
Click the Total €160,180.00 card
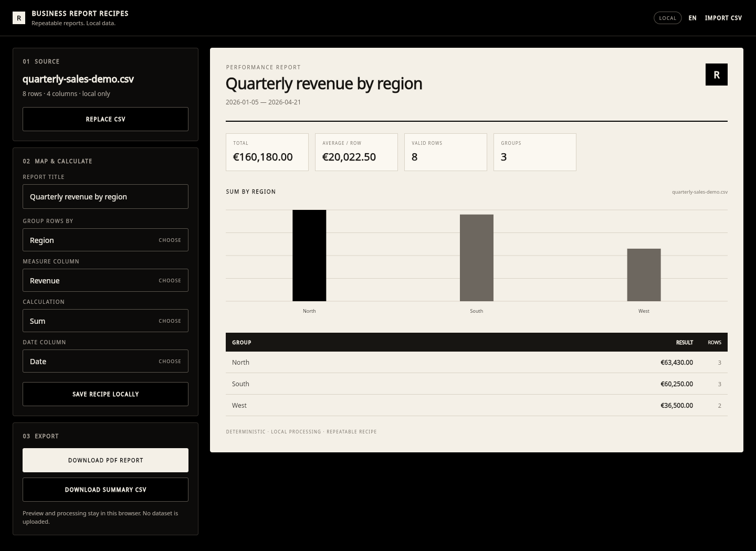(x=267, y=152)
